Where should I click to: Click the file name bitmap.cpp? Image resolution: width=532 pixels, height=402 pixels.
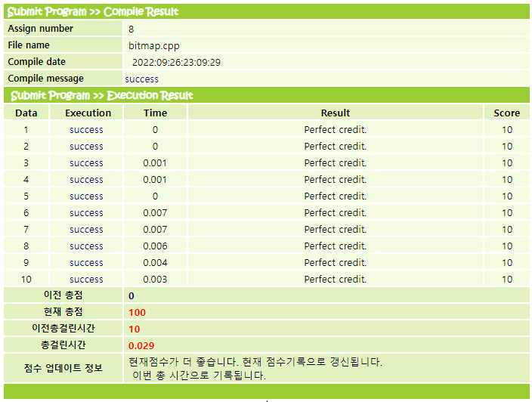154,46
